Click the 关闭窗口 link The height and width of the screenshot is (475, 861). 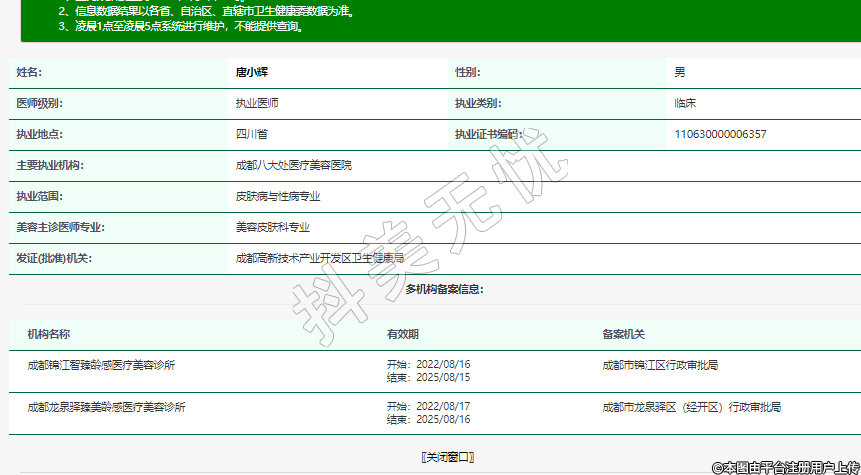coord(447,457)
